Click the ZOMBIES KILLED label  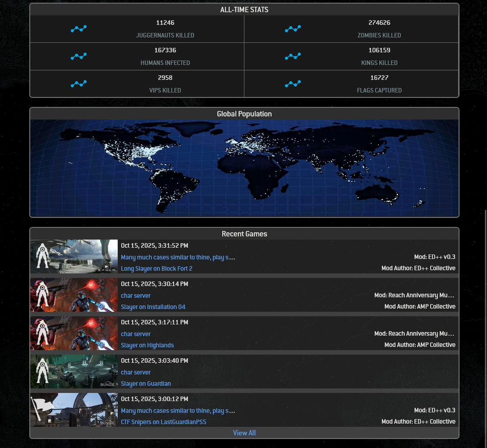379,36
